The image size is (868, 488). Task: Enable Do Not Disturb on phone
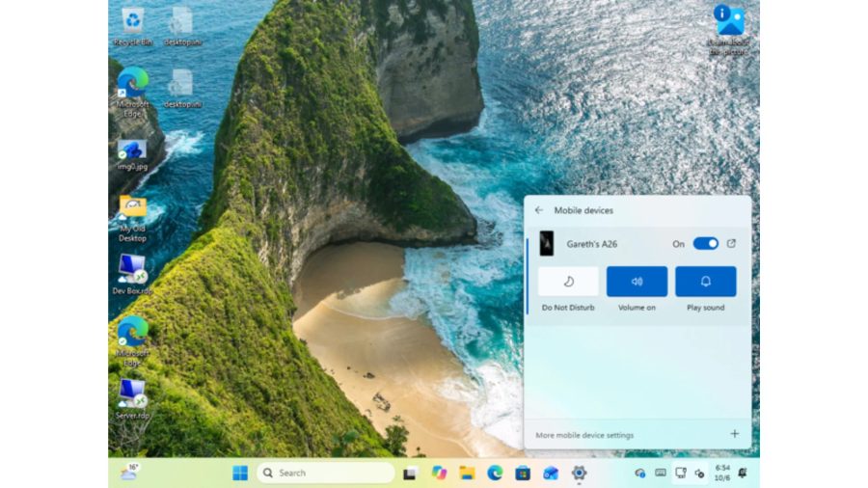pyautogui.click(x=568, y=281)
